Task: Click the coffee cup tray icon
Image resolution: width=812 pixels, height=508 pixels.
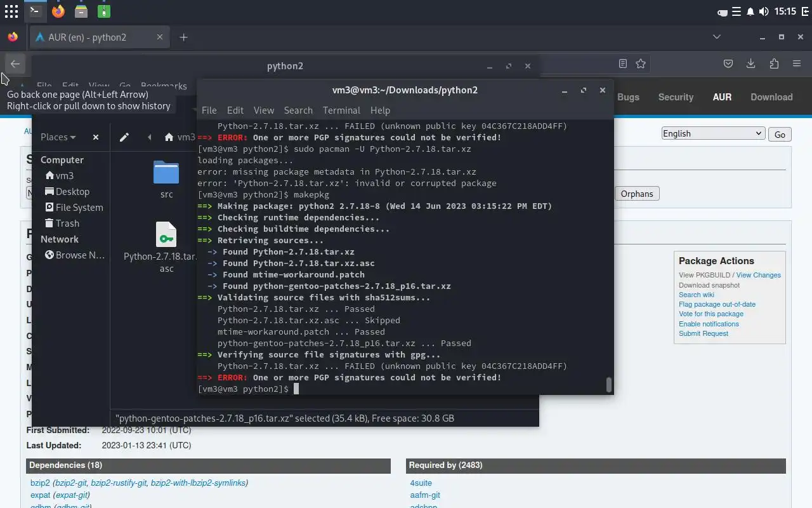Action: pyautogui.click(x=723, y=11)
